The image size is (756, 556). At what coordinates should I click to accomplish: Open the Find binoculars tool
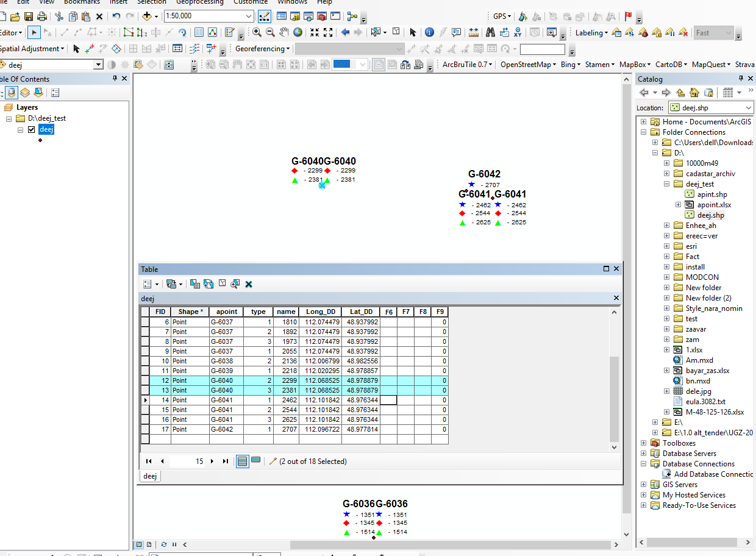click(x=490, y=32)
